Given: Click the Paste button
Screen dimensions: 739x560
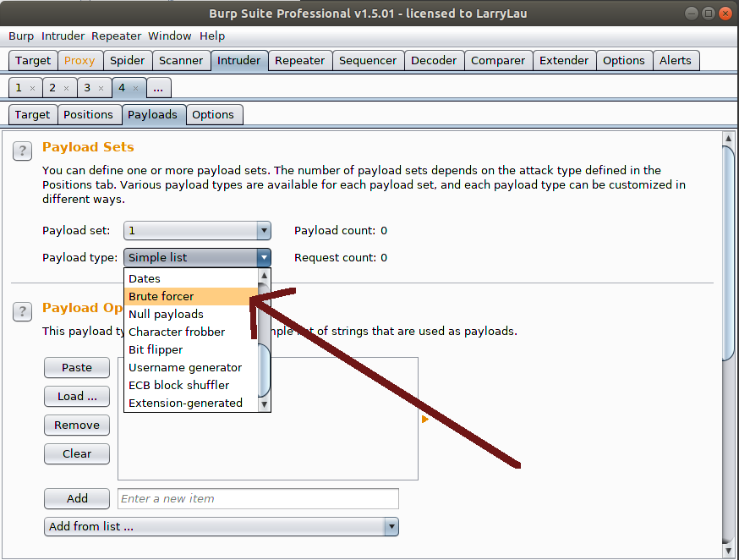Looking at the screenshot, I should [77, 368].
